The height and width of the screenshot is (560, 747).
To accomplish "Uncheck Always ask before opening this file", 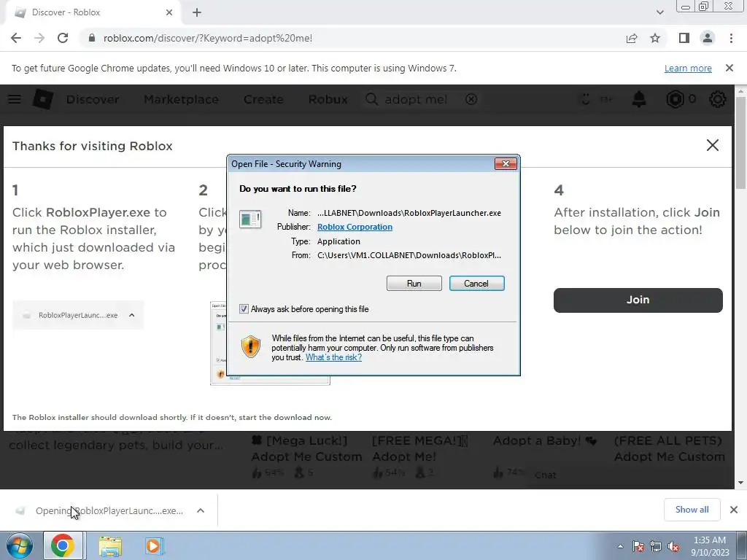I will [244, 309].
